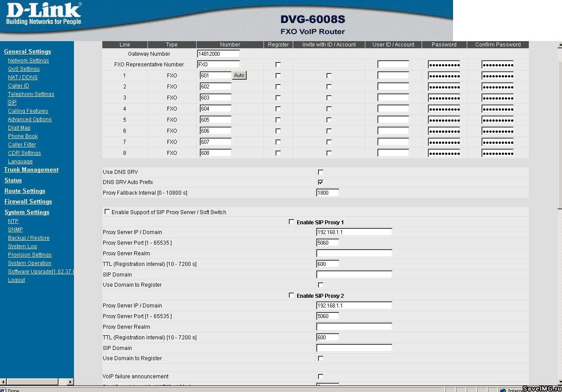Edit SIP Proxy 1 TTL field
This screenshot has width=562, height=392.
(x=328, y=264)
